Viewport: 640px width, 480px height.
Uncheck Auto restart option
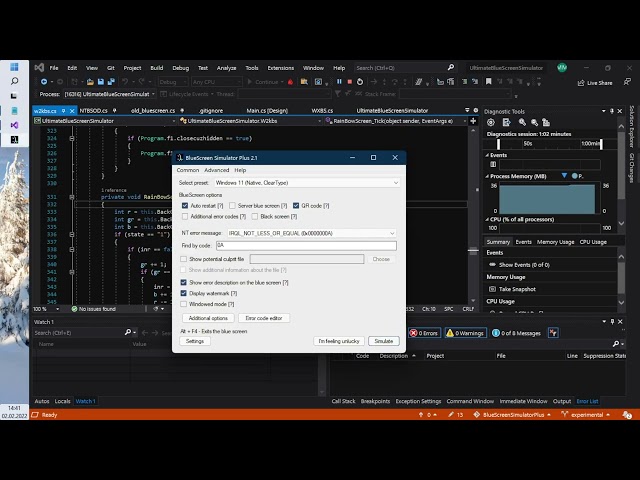185,206
